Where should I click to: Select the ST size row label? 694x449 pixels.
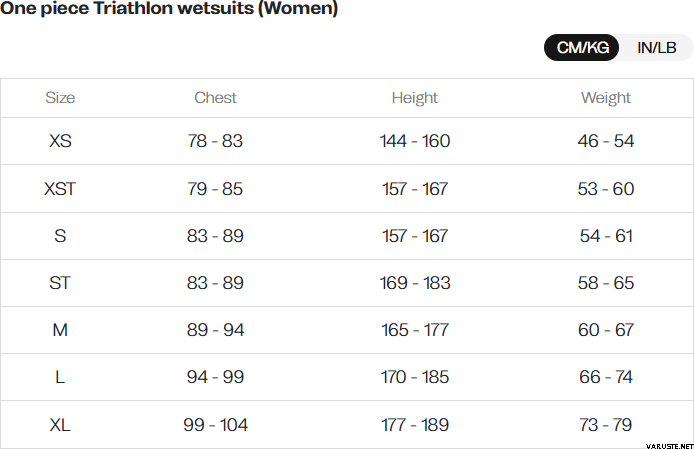click(60, 283)
